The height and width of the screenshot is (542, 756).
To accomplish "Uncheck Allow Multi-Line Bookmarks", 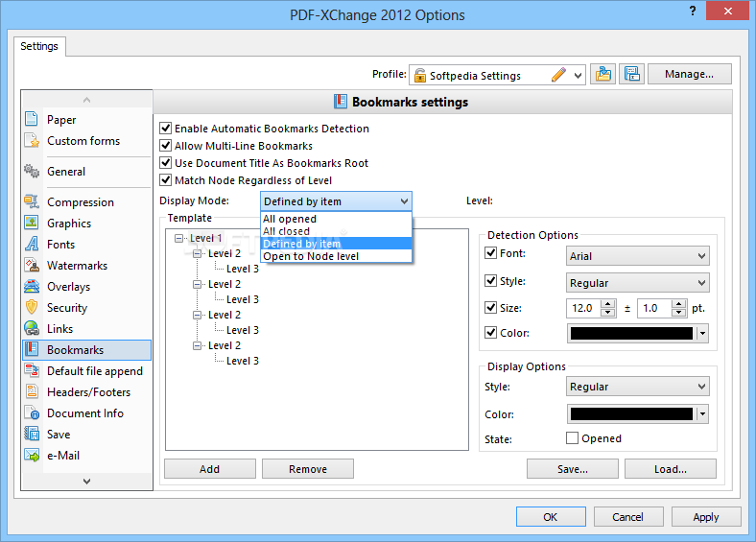I will (x=166, y=145).
